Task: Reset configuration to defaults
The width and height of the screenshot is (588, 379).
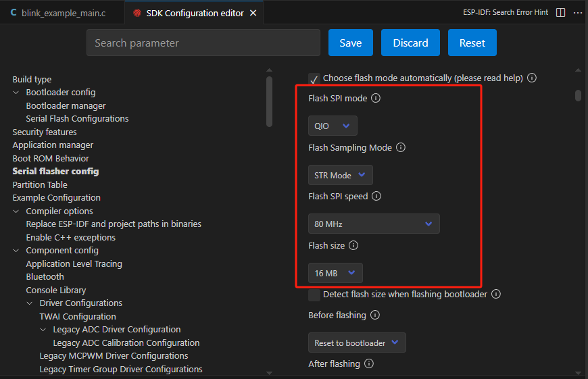Action: (472, 43)
